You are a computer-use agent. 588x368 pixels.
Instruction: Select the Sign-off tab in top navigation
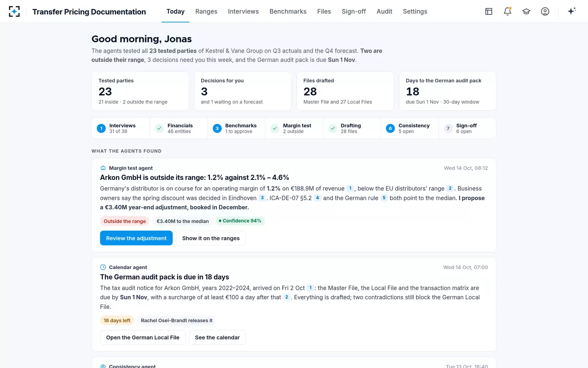tap(354, 11)
